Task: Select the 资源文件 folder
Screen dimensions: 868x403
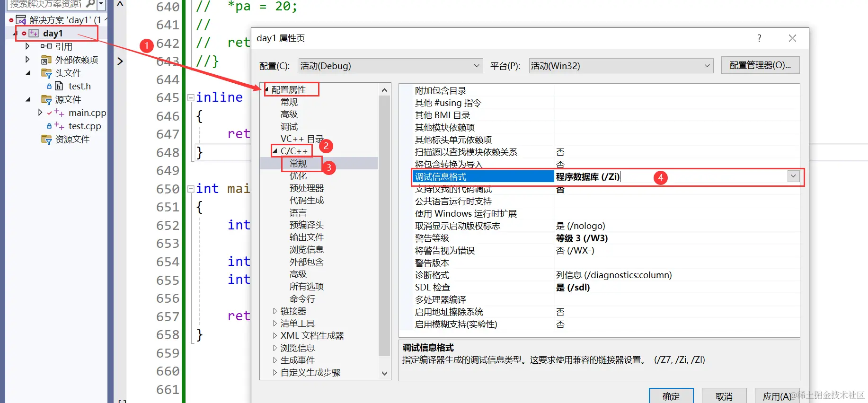Action: (x=72, y=139)
